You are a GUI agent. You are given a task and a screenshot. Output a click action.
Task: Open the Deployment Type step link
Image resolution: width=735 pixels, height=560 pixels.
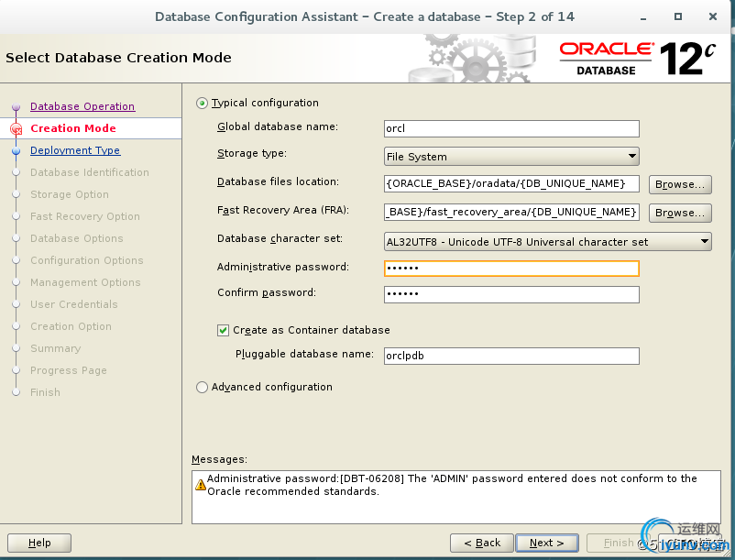point(75,150)
